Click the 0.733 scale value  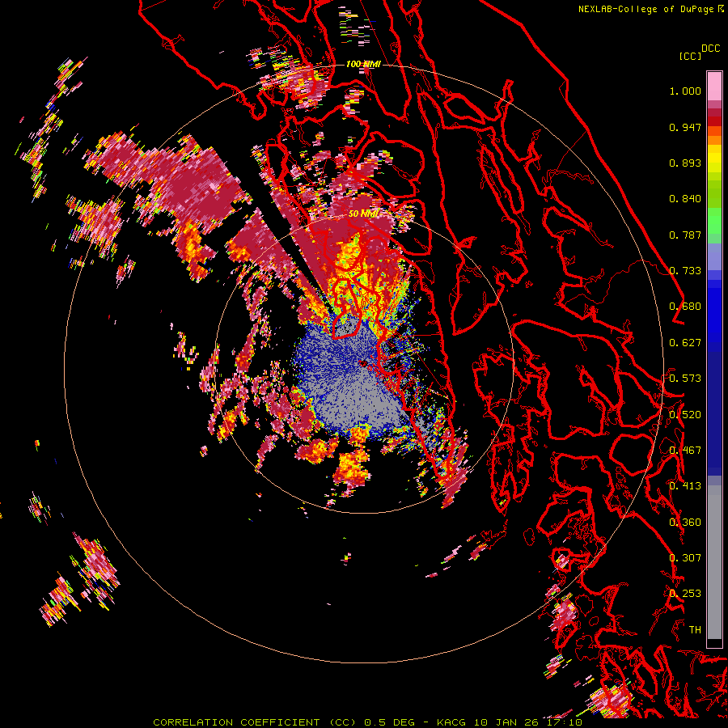pyautogui.click(x=685, y=271)
